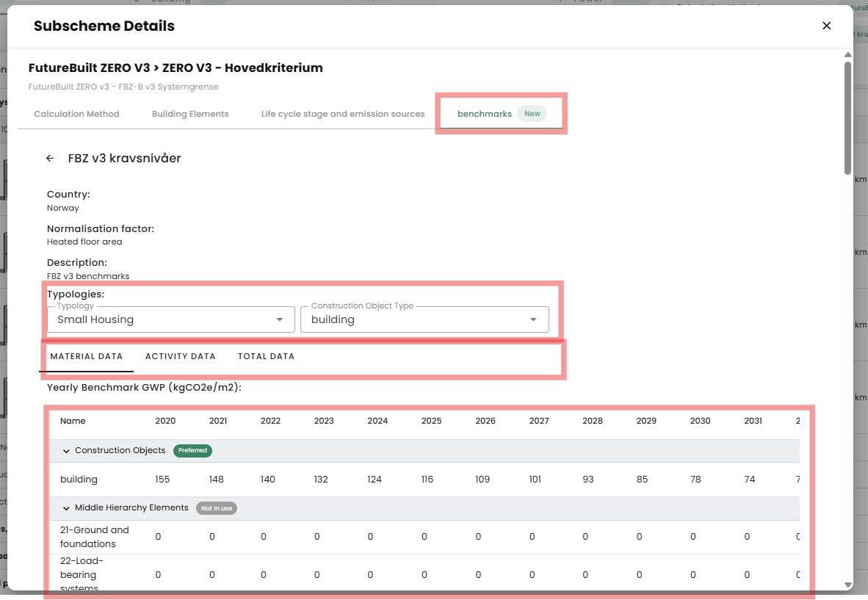Switch to the Calculation Method tab
Image resolution: width=868 pixels, height=600 pixels.
click(76, 114)
